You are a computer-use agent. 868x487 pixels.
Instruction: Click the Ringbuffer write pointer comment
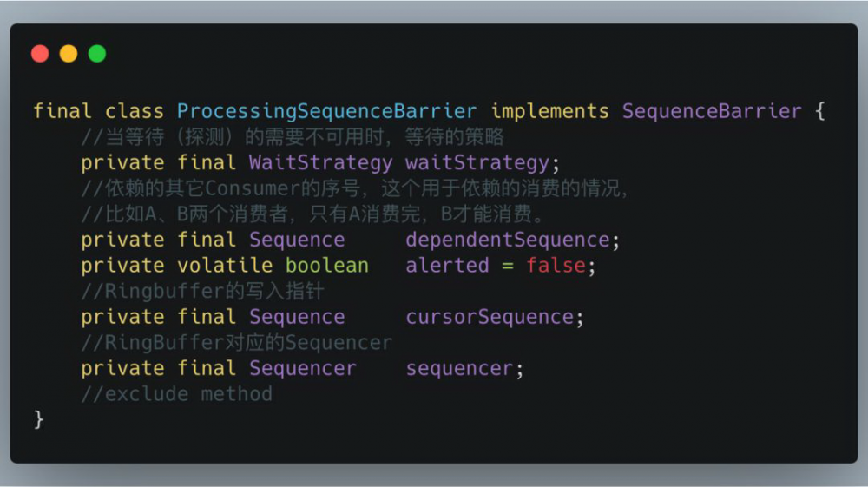click(x=202, y=292)
